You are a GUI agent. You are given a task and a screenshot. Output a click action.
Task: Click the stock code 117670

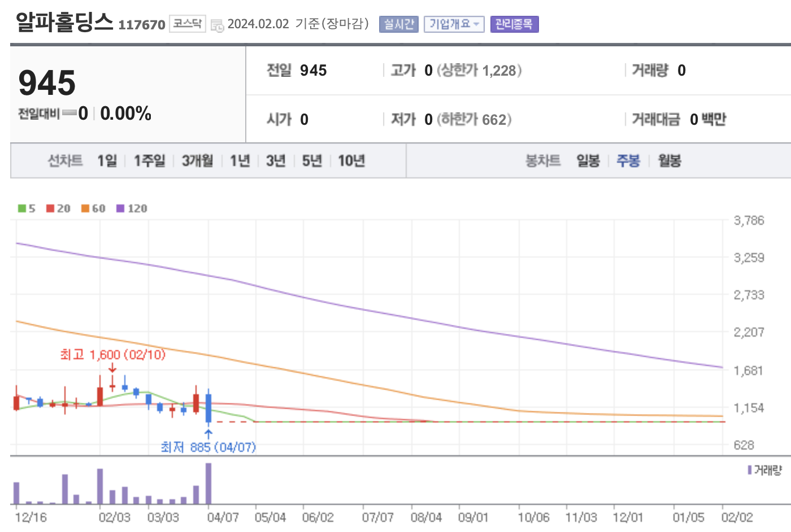tap(142, 25)
